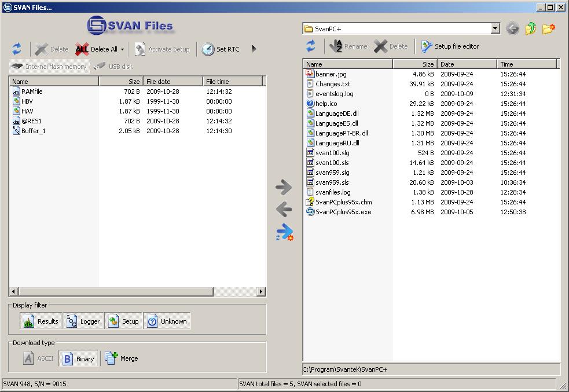
Task: Select the HAV file
Action: 23,111
